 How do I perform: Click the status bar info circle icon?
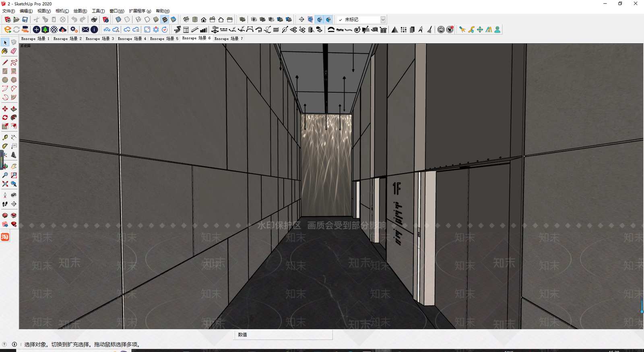tap(14, 344)
